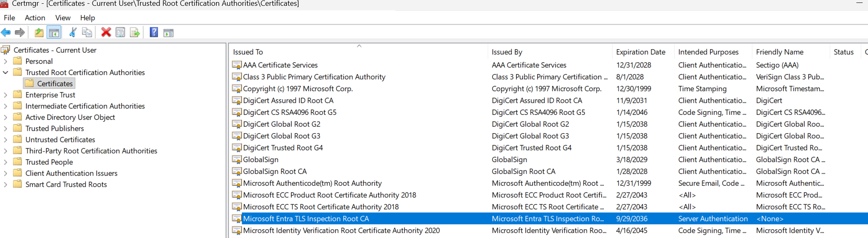Expand the Enterprise Trust chevron
This screenshot has height=238, width=868.
pyautogui.click(x=5, y=95)
